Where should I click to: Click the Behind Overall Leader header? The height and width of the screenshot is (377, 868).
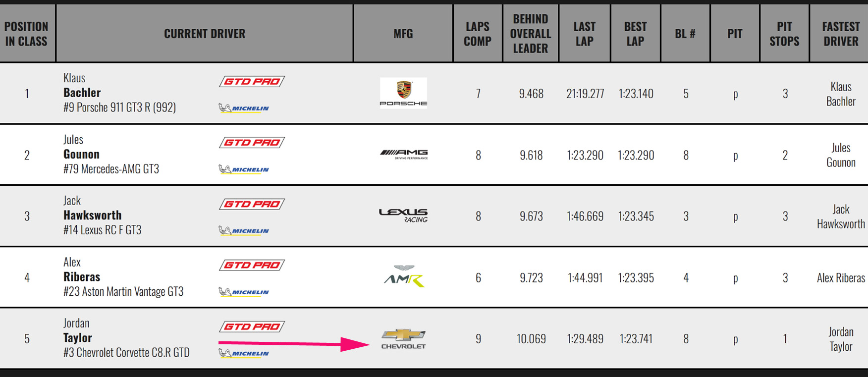531,34
